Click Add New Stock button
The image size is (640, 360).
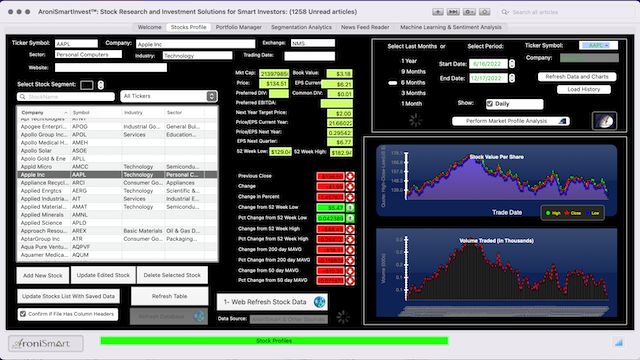coord(42,276)
